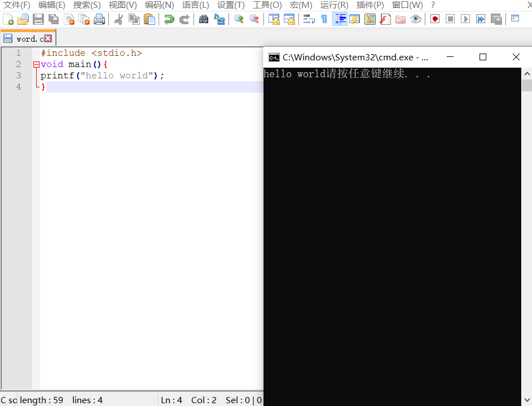Image resolution: width=532 pixels, height=406 pixels.
Task: Open the 设置(T) menu
Action: pyautogui.click(x=231, y=5)
